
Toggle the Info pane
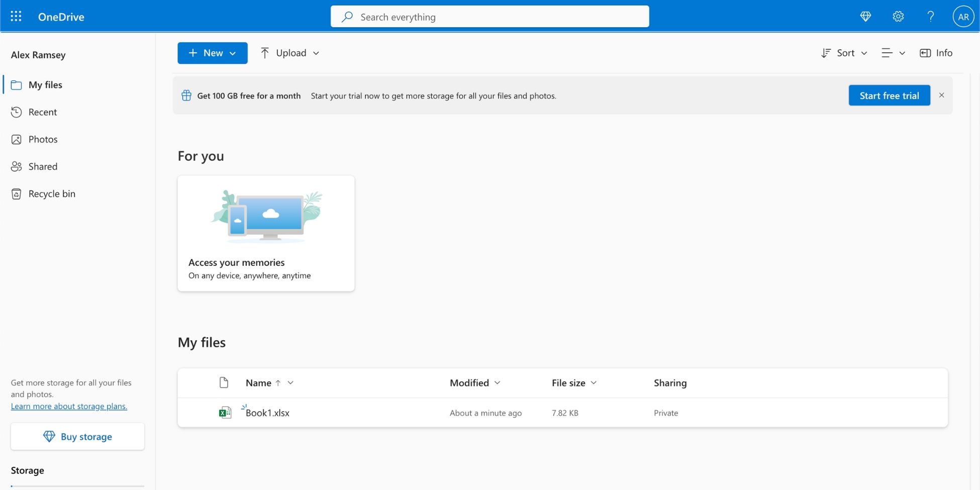click(935, 53)
